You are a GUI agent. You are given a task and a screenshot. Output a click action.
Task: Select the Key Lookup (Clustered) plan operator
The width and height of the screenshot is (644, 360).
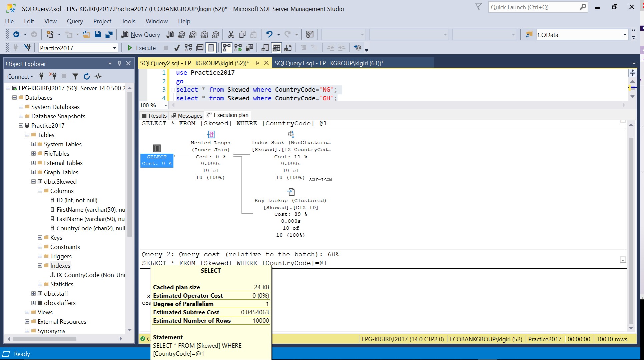(290, 212)
